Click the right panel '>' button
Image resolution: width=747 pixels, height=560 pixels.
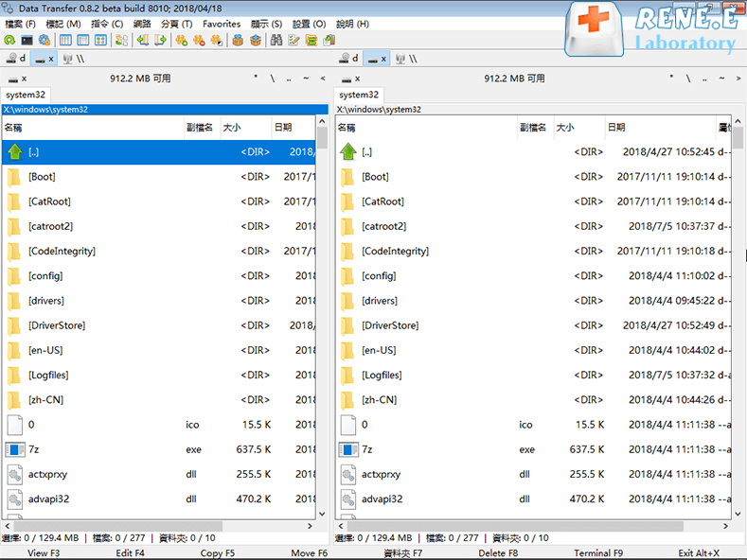click(x=738, y=79)
